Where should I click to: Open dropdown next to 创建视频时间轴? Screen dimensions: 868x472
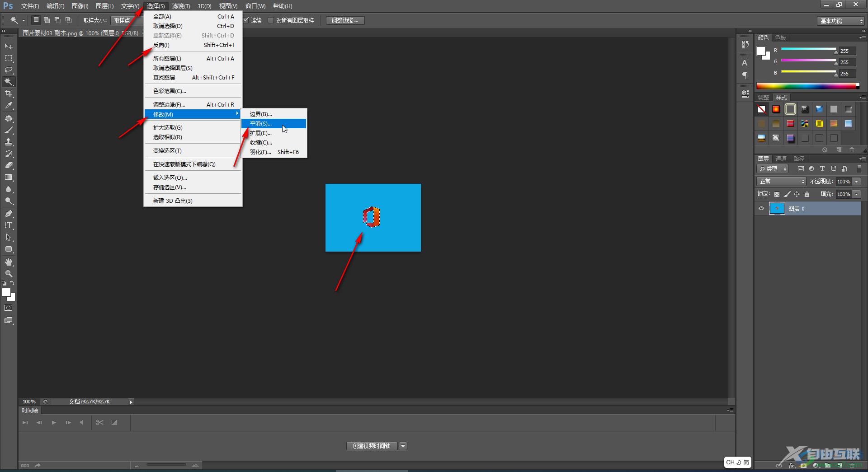403,446
